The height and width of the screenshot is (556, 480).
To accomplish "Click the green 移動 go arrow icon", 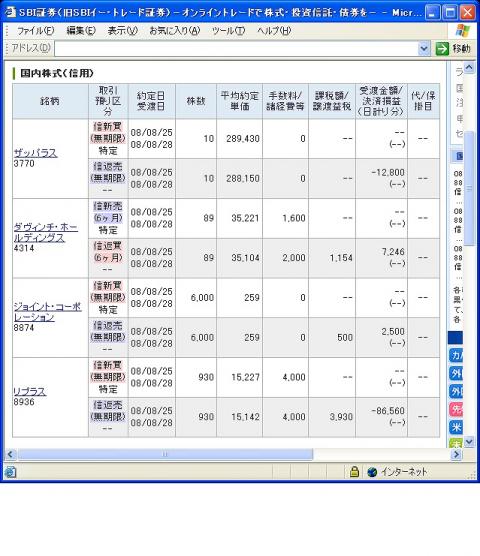I will point(442,49).
